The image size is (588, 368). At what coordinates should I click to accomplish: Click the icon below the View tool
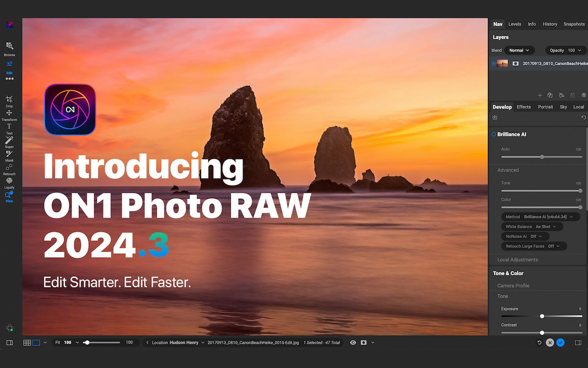9,328
